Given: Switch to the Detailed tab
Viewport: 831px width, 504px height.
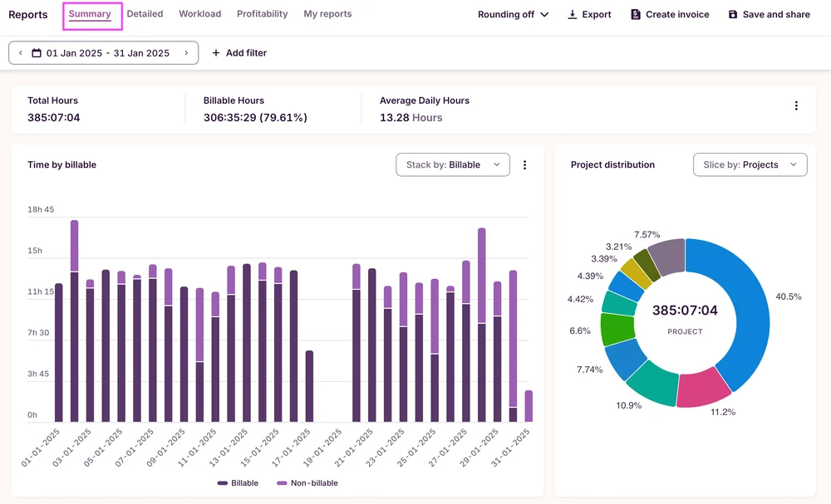Looking at the screenshot, I should point(145,14).
